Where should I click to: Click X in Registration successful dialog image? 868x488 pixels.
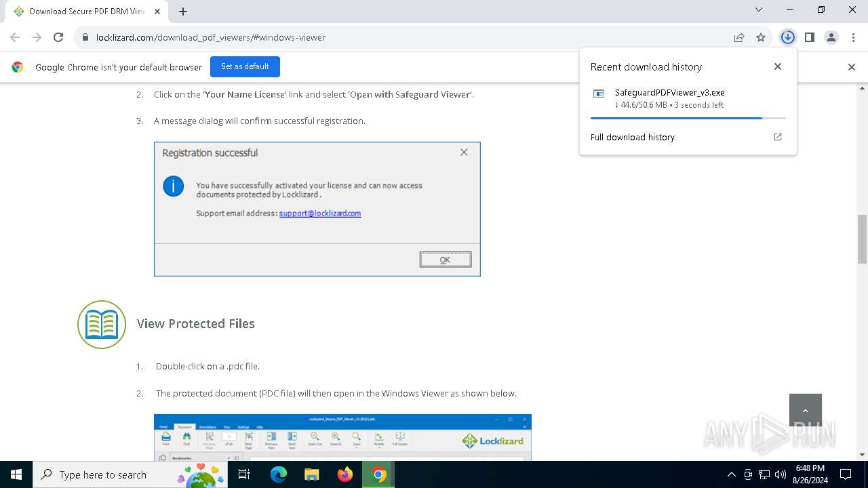coord(464,152)
